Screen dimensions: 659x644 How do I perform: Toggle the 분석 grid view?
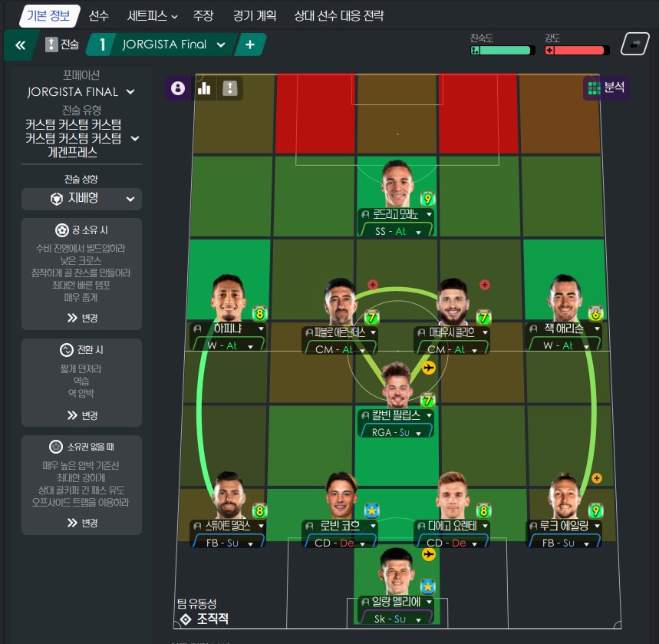(606, 88)
